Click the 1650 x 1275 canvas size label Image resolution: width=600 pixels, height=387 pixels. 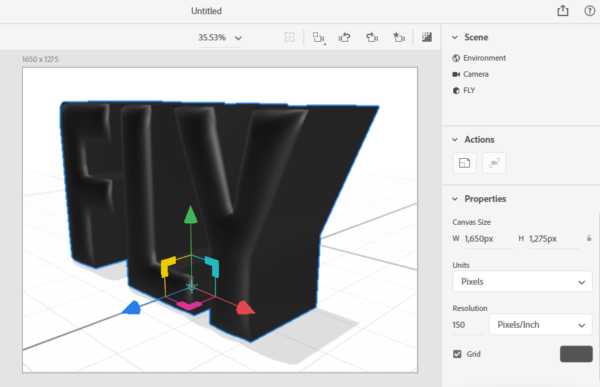tap(40, 59)
